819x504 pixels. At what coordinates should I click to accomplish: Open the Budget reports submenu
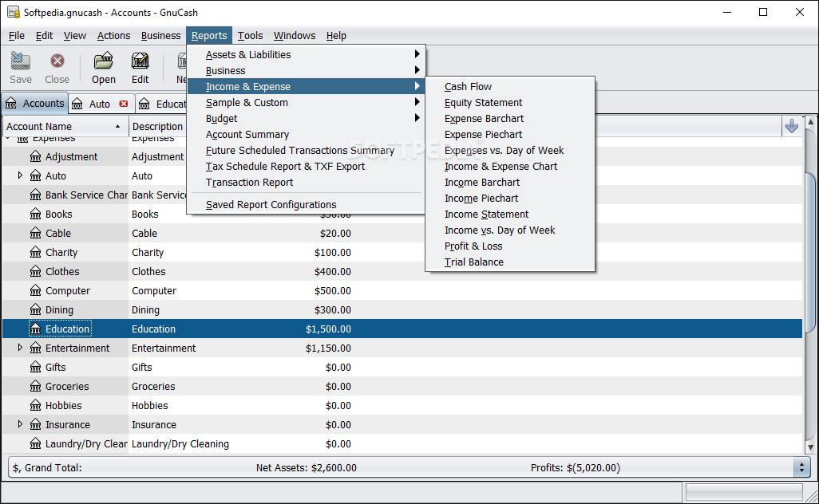pos(306,119)
